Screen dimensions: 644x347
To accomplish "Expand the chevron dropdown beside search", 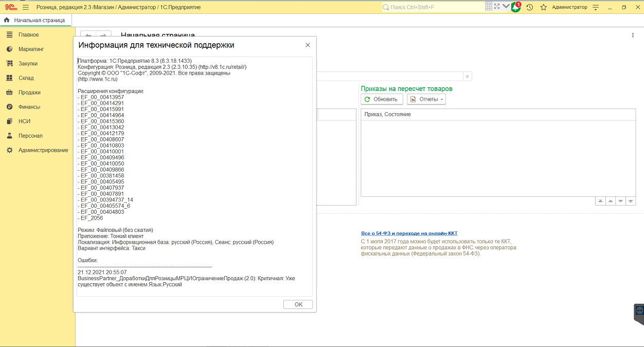I will pyautogui.click(x=506, y=7).
